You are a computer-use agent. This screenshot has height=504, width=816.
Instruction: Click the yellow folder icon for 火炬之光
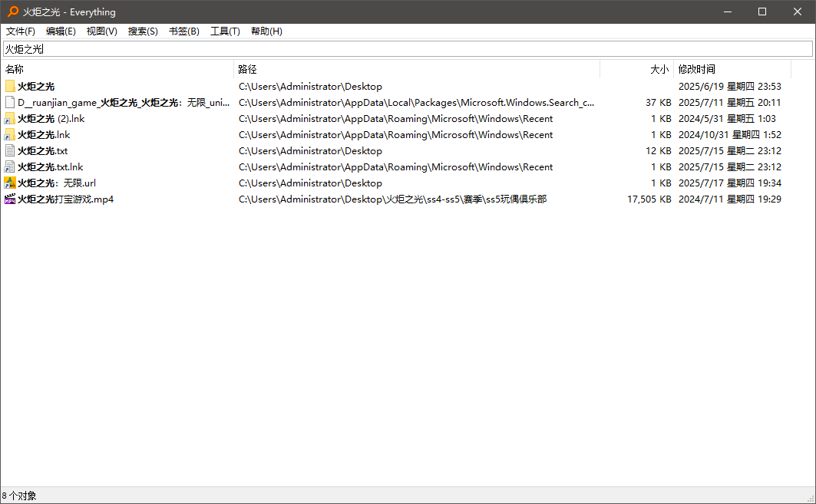[x=10, y=87]
